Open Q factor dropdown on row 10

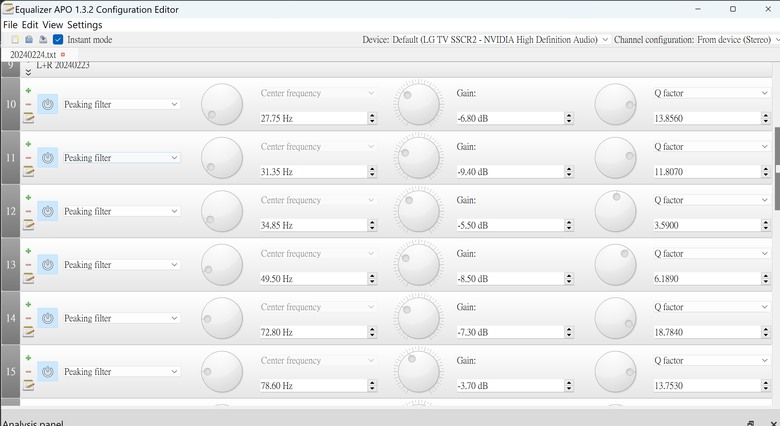[711, 93]
